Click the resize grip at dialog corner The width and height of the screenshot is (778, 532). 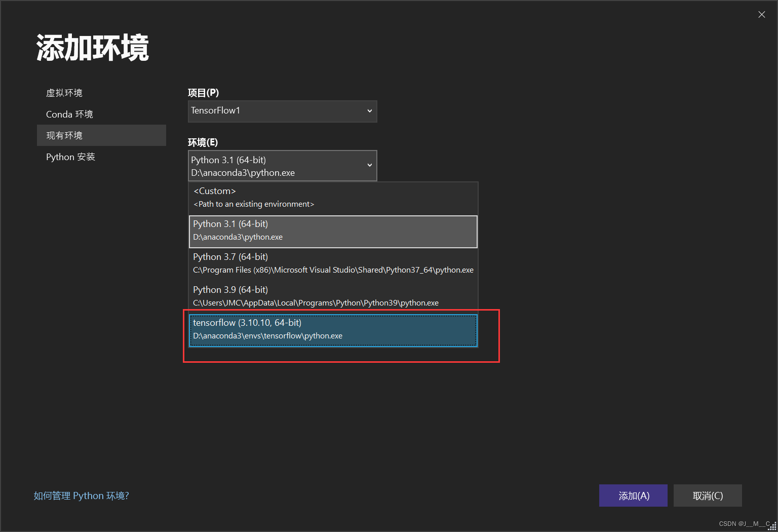coord(772,526)
